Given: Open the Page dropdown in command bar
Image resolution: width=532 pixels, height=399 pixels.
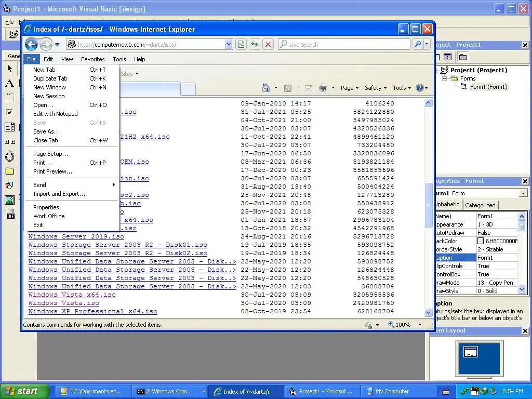Looking at the screenshot, I should coord(350,88).
